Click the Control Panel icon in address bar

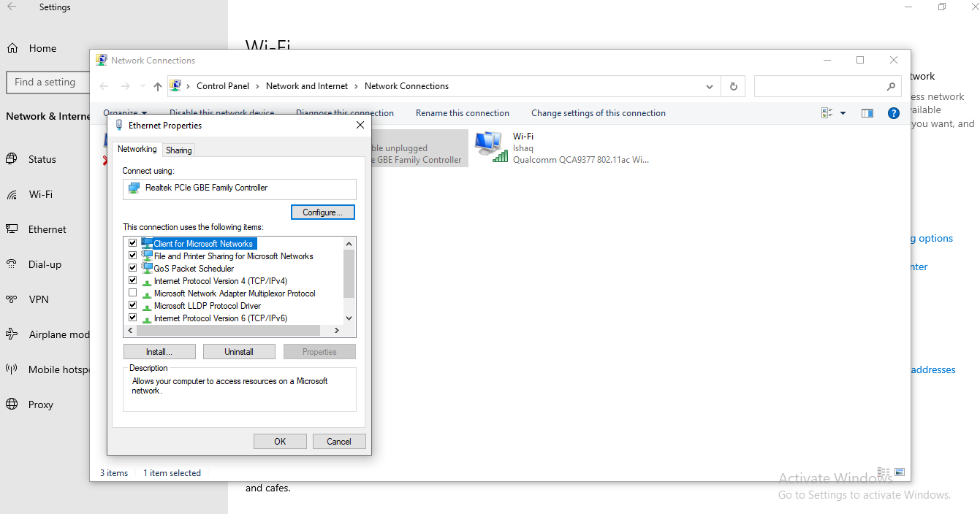click(175, 86)
